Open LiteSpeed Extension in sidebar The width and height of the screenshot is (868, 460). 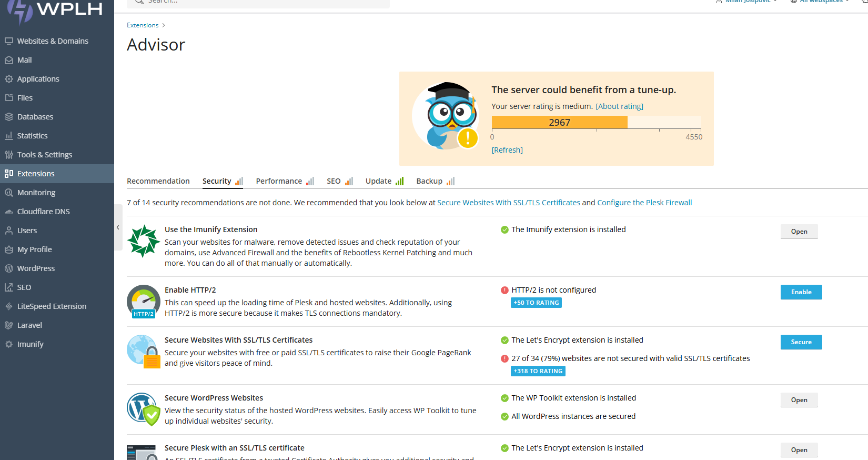pos(57,306)
